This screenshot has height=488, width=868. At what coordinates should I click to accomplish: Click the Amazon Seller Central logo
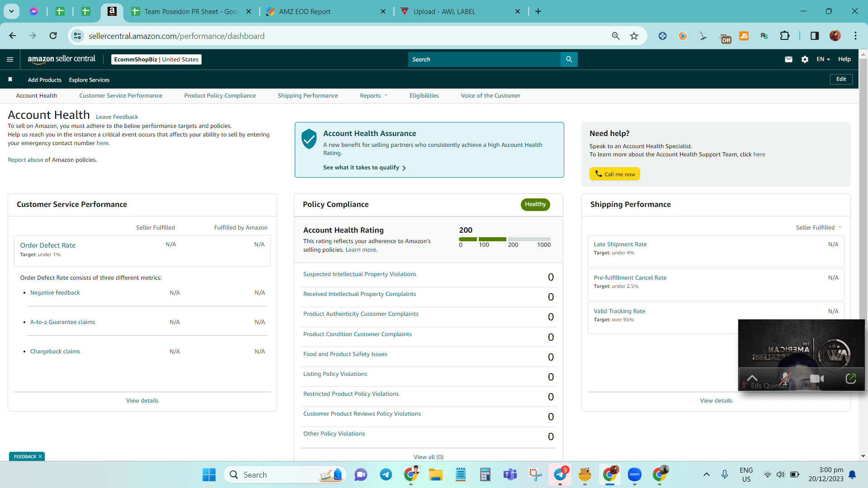coord(61,59)
